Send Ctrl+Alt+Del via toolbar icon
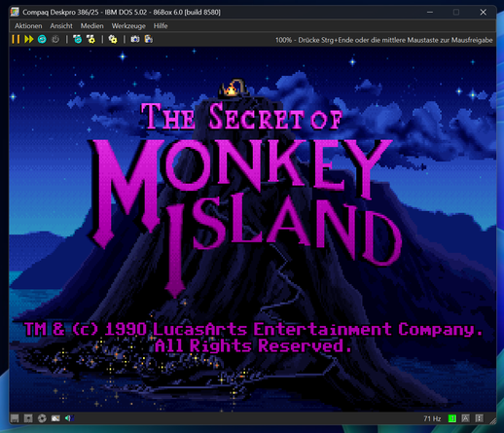Screen dimensions: 504x433 pyautogui.click(x=78, y=39)
